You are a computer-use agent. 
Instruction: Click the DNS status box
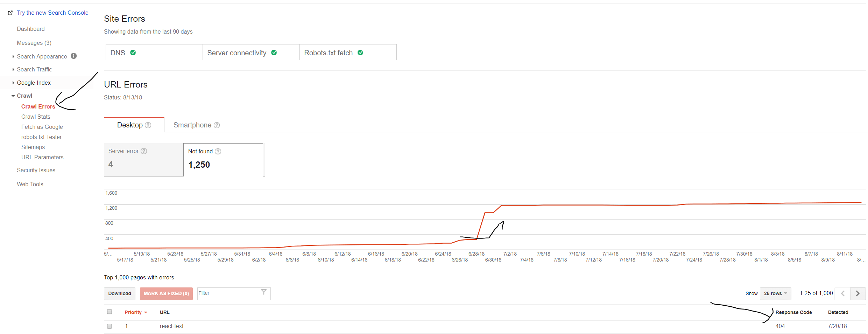[x=154, y=52]
